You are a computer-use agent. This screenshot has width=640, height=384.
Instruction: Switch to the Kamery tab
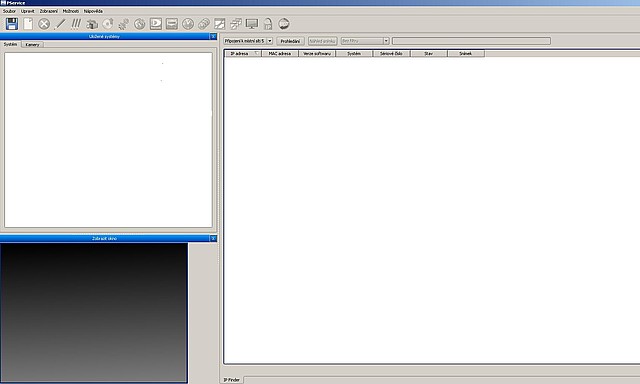[32, 44]
